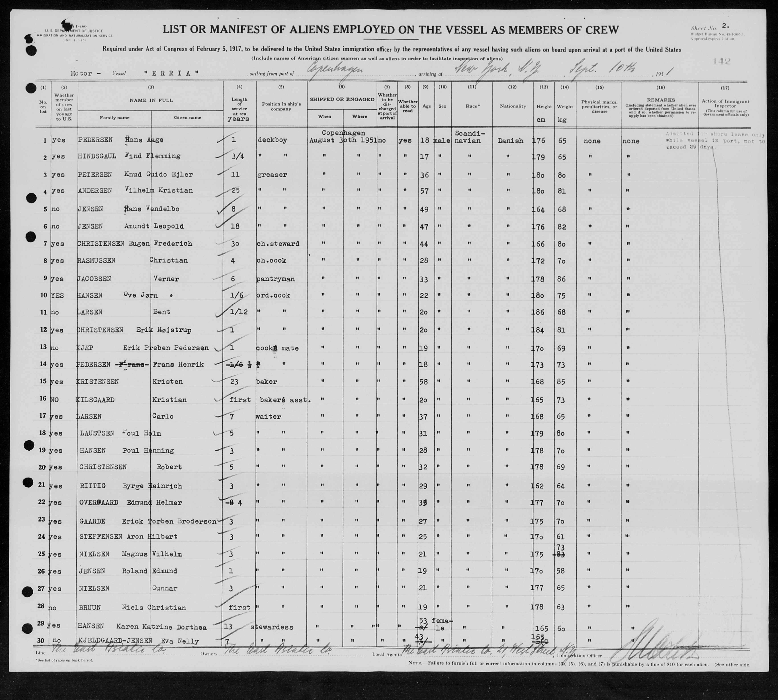
Task: Click the 'Sheet No. 2' label
Action: tap(710, 27)
